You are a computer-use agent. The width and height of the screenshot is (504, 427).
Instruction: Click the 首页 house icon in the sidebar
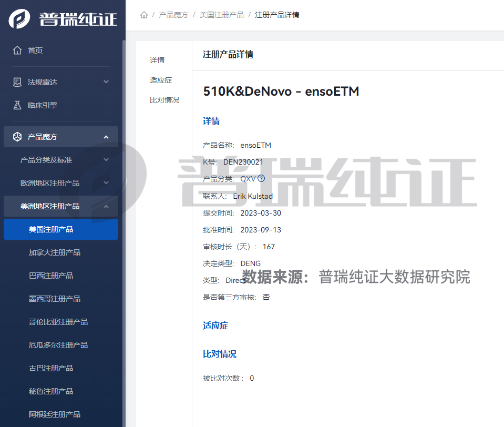coord(17,50)
